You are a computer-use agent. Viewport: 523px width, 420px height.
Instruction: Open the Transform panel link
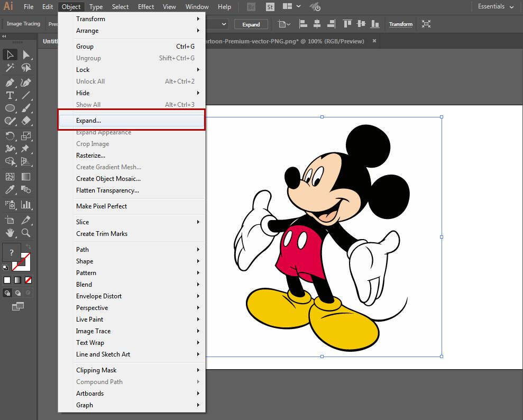tap(400, 24)
